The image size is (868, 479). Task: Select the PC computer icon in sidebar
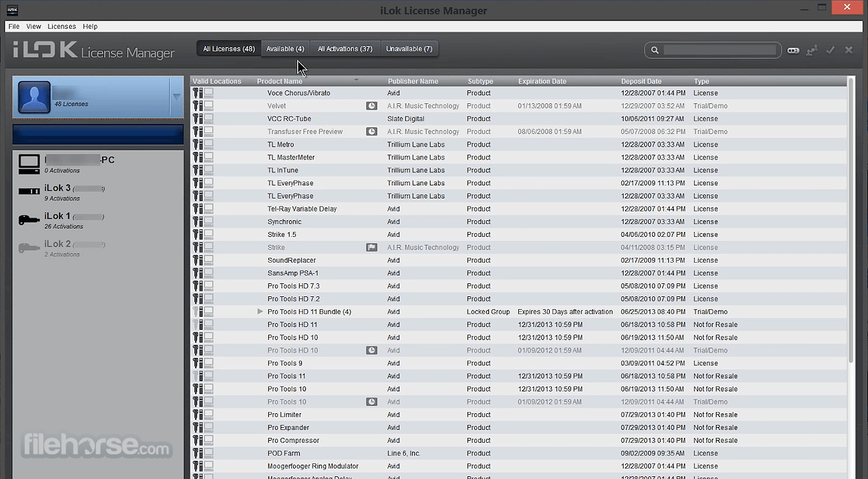coord(29,163)
